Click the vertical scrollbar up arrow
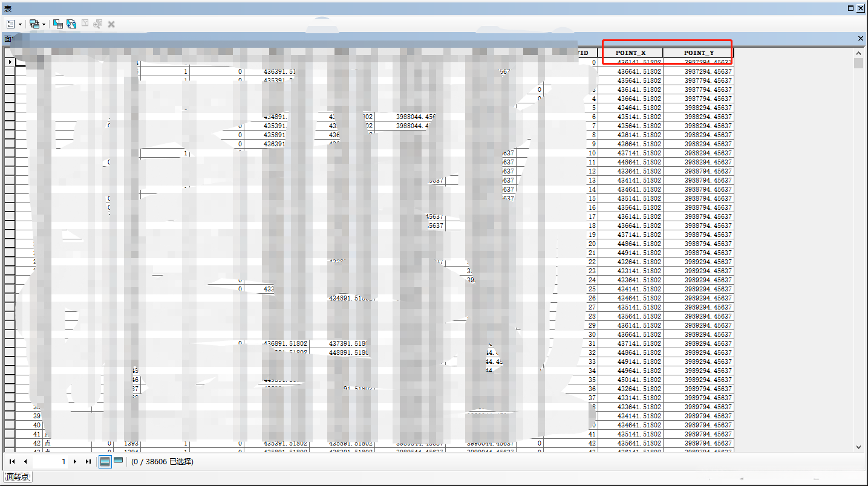This screenshot has width=868, height=486. pos(858,53)
